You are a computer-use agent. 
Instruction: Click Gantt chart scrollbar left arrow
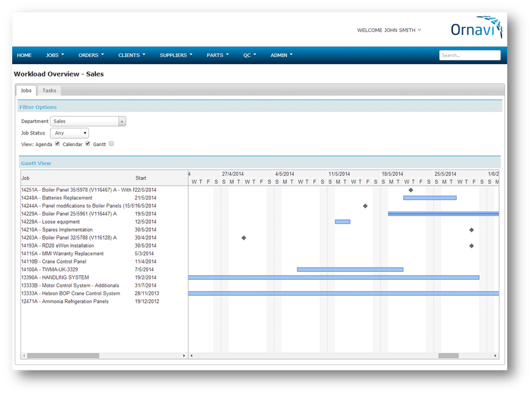191,356
